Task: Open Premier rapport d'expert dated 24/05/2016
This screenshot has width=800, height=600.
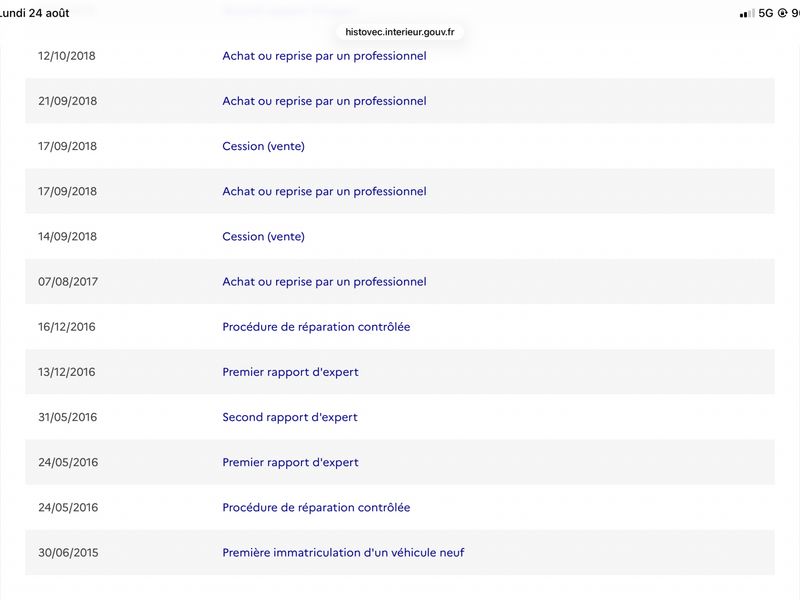Action: [x=290, y=462]
